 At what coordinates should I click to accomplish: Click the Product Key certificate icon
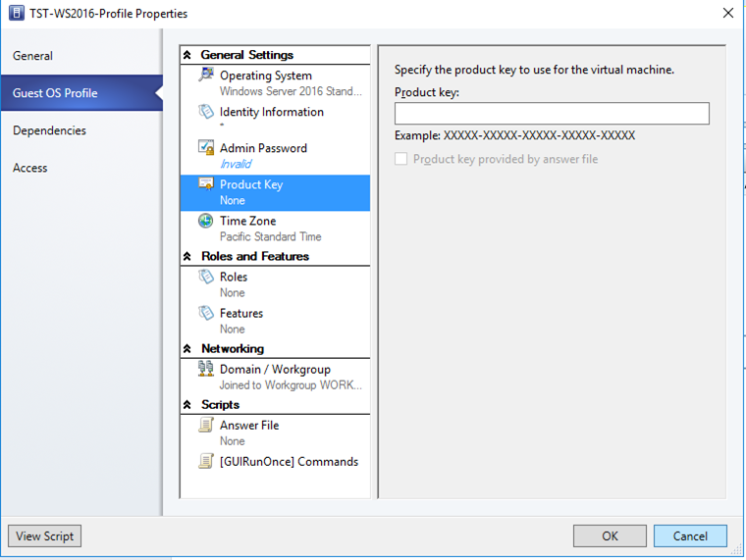click(206, 184)
